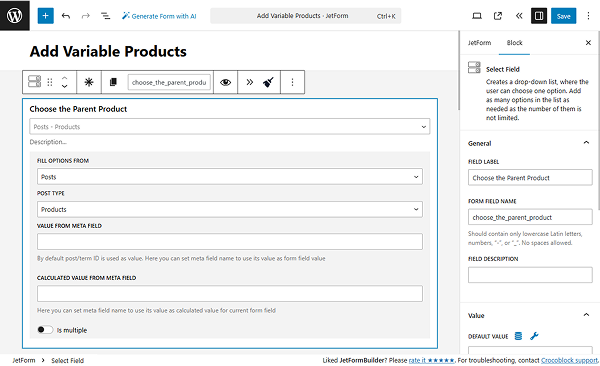Enable the Is multiple toggle
The height and width of the screenshot is (366, 600).
pyautogui.click(x=45, y=330)
